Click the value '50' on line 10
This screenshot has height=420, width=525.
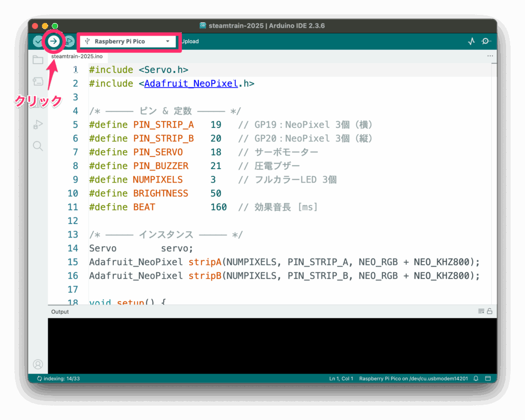click(x=216, y=193)
